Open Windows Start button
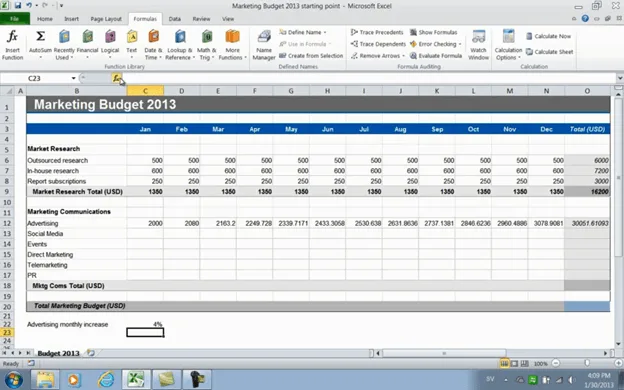The image size is (624, 390). [14, 380]
